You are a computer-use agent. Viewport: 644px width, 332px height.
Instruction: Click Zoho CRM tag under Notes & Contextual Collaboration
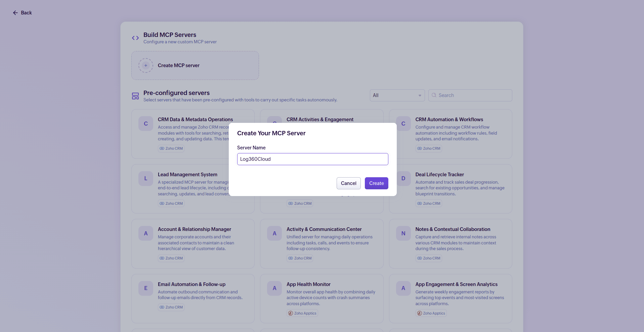(x=429, y=258)
